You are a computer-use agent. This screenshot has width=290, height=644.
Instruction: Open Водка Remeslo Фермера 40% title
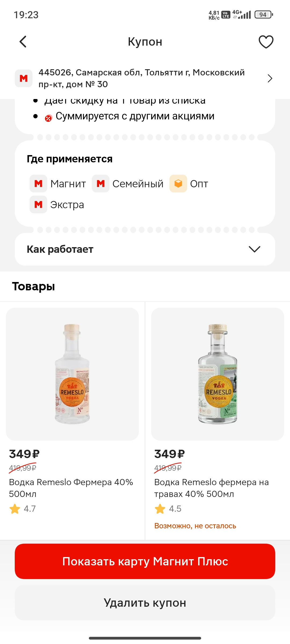pos(71,488)
